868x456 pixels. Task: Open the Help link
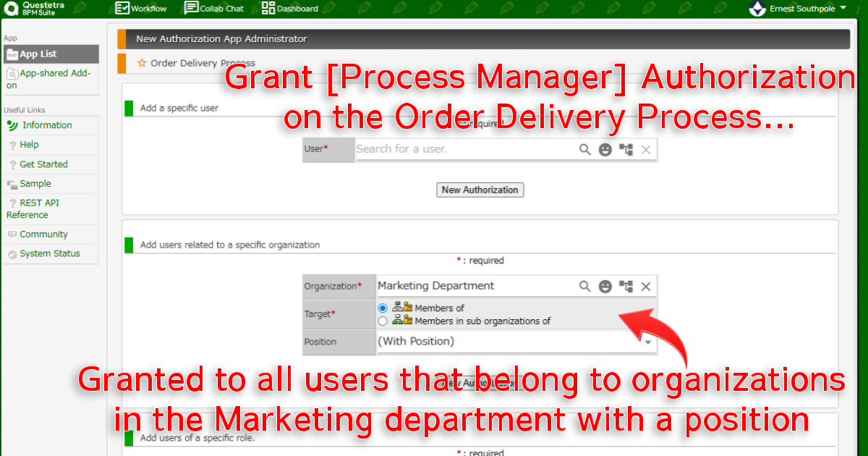[30, 145]
